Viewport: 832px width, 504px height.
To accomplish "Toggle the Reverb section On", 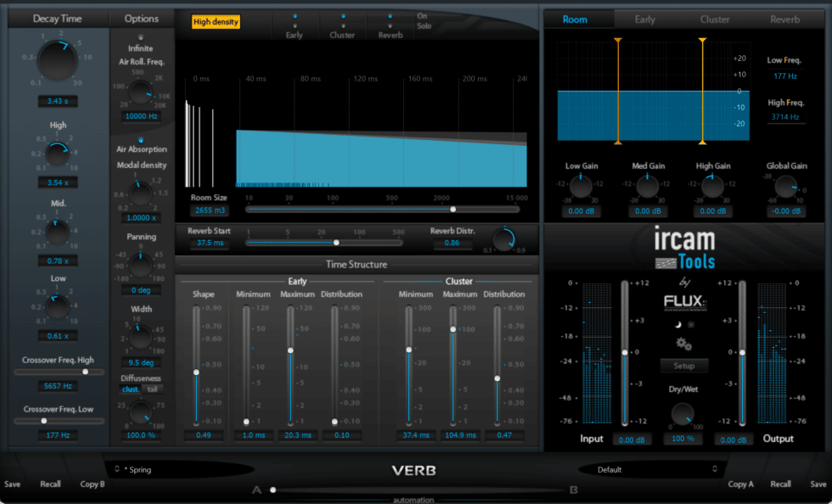I will pyautogui.click(x=391, y=15).
